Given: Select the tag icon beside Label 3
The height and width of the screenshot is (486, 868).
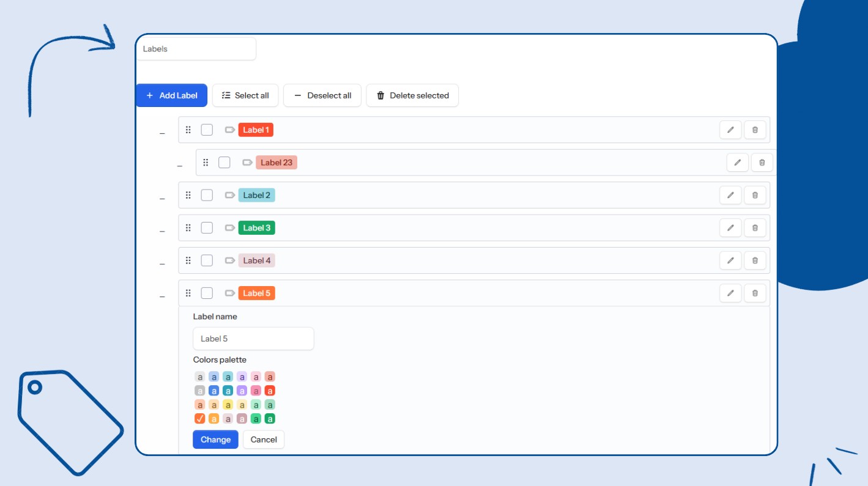Looking at the screenshot, I should pos(229,227).
